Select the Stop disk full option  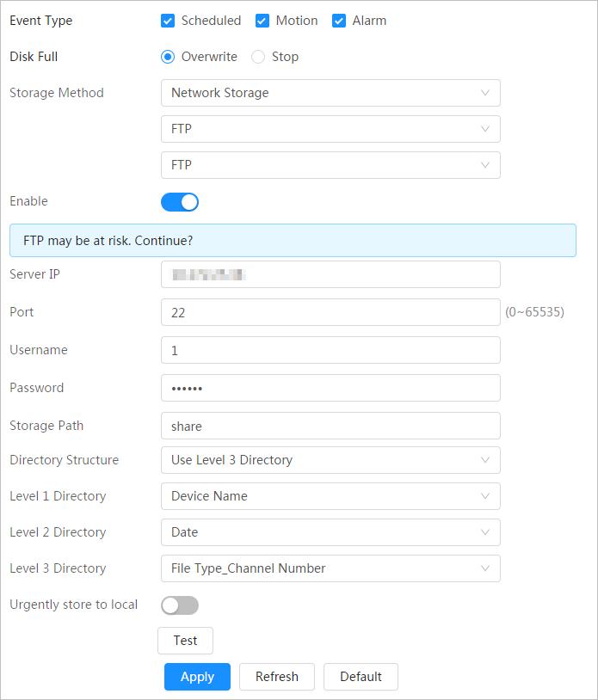[x=258, y=57]
